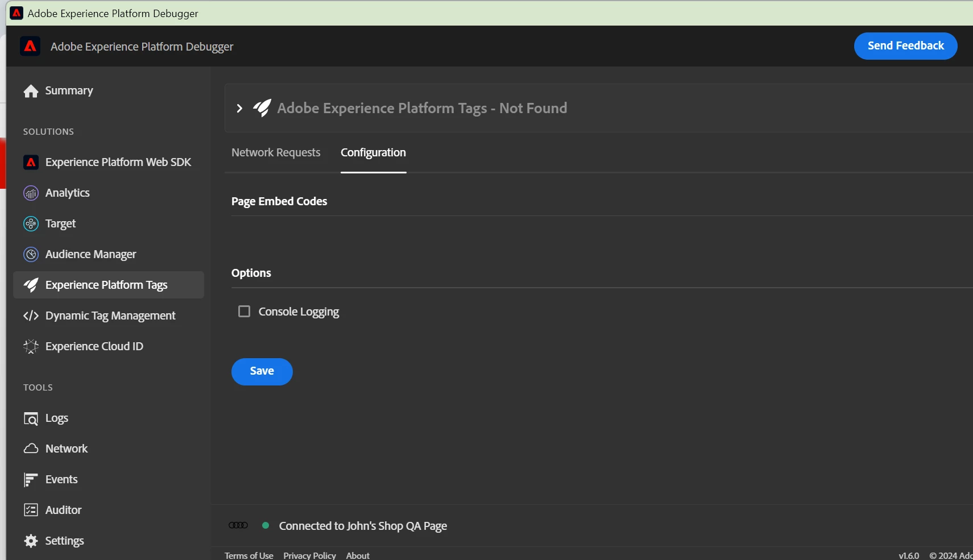This screenshot has width=973, height=560.
Task: Click the Tags - Not Found header title
Action: (422, 108)
